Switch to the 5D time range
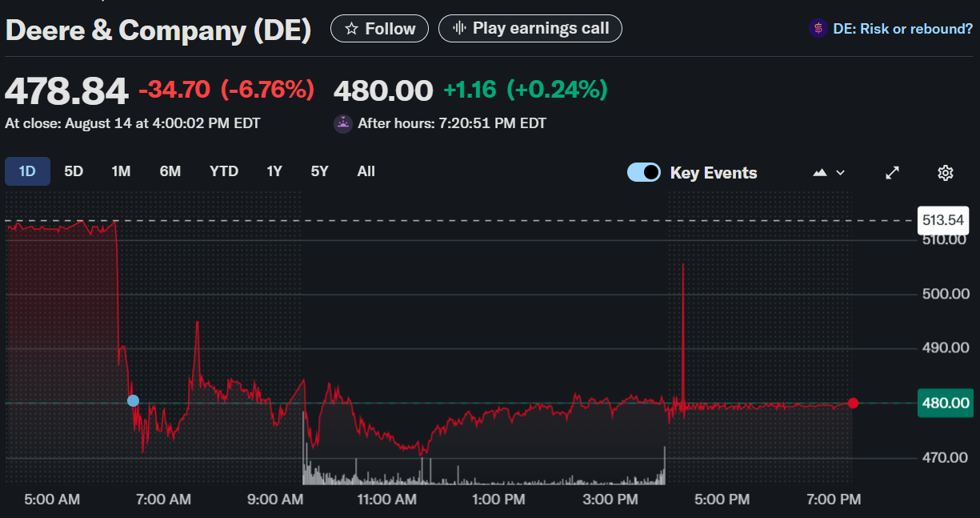This screenshot has width=980, height=518. pos(74,171)
